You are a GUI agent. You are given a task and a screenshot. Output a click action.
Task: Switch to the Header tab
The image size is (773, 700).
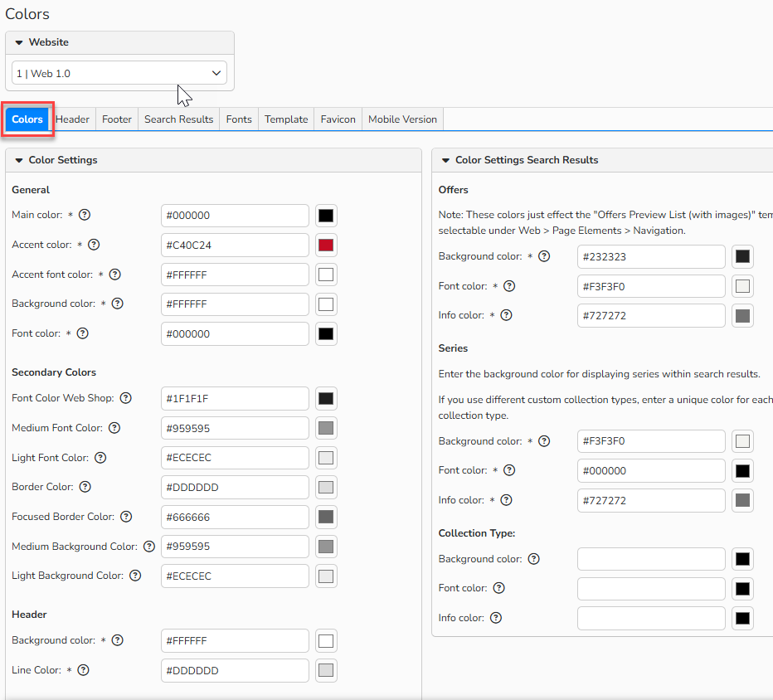click(72, 119)
